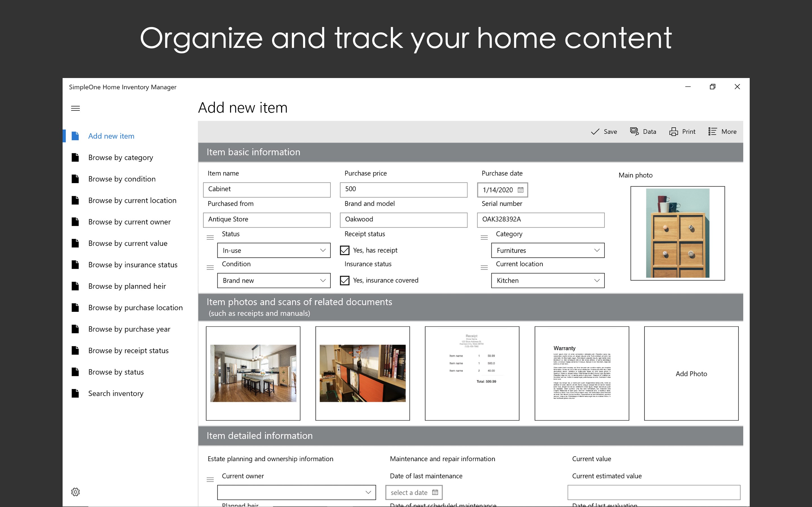Uncheck the Yes, has receipt checkbox
The image size is (812, 507).
click(x=345, y=250)
